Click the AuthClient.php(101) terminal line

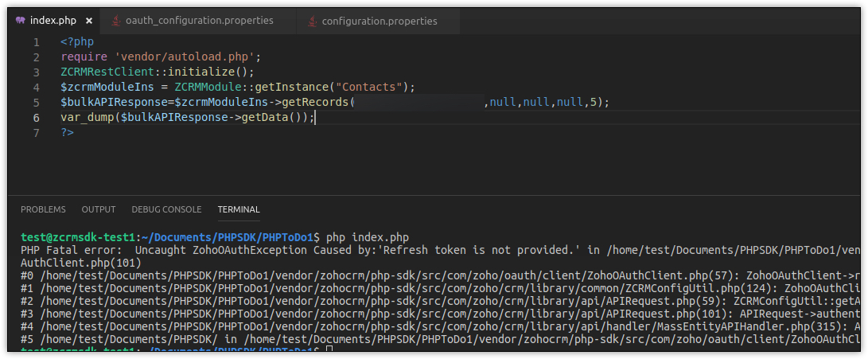click(x=81, y=262)
